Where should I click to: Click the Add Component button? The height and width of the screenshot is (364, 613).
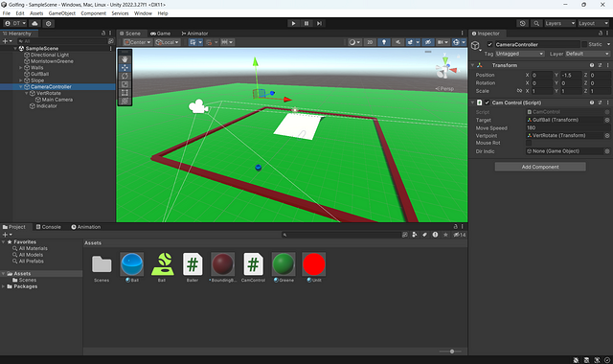[540, 167]
